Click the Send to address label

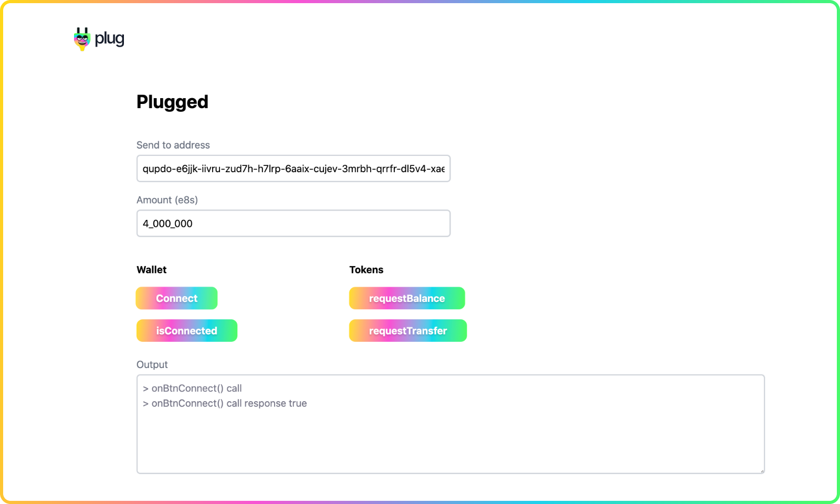pyautogui.click(x=173, y=145)
